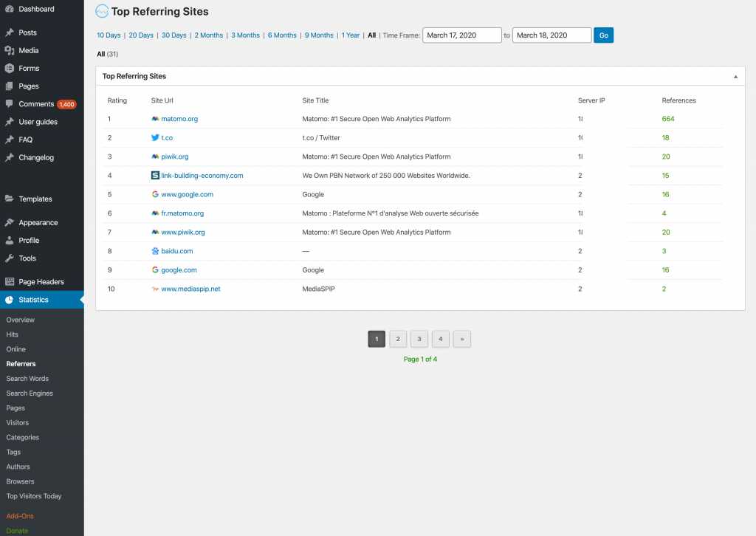Open the Search Words submenu item
Image resolution: width=756 pixels, height=536 pixels.
pyautogui.click(x=27, y=379)
